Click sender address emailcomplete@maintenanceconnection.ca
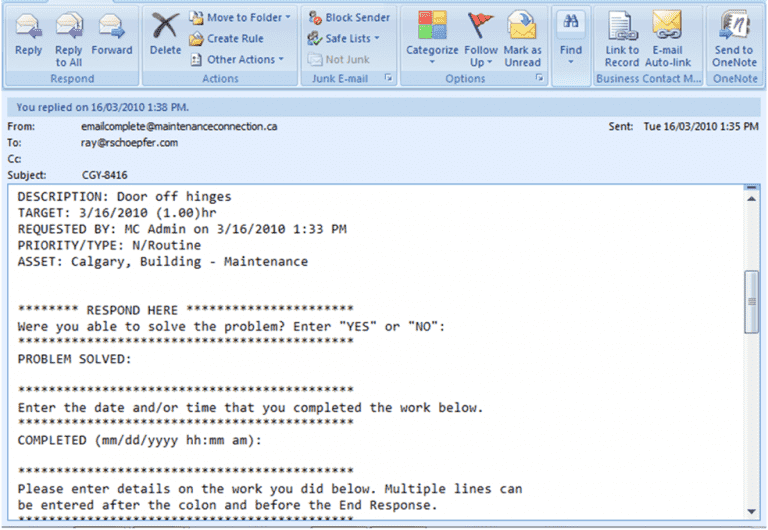768x530 pixels. [179, 126]
